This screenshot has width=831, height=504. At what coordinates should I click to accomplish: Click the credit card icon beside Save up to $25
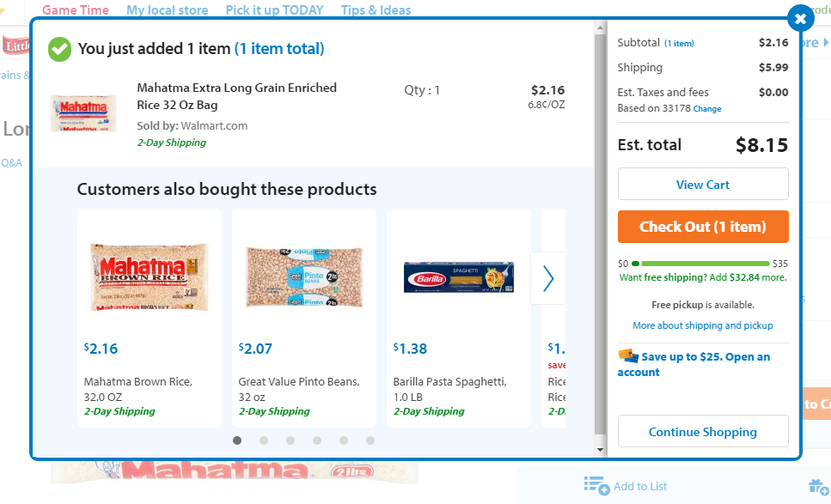pyautogui.click(x=627, y=355)
